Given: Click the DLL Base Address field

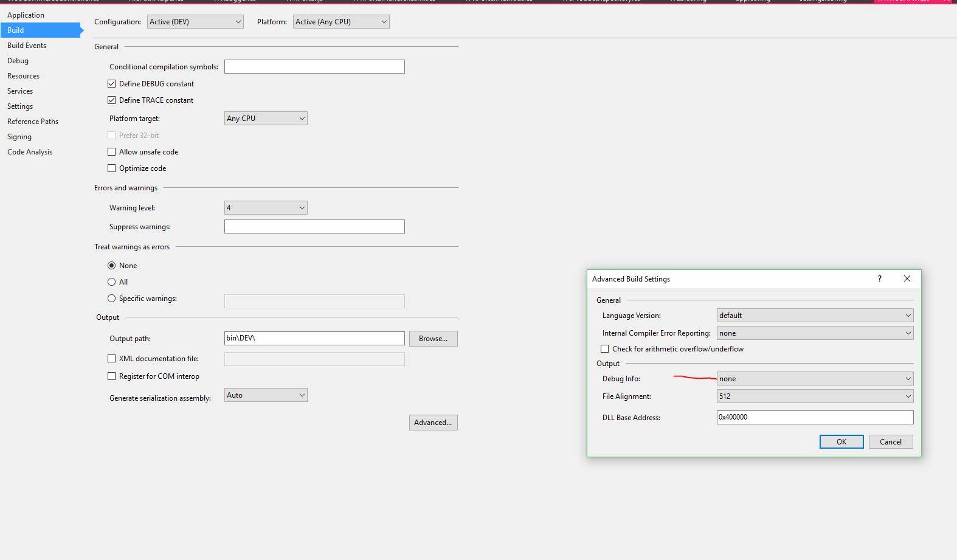Looking at the screenshot, I should pos(815,417).
